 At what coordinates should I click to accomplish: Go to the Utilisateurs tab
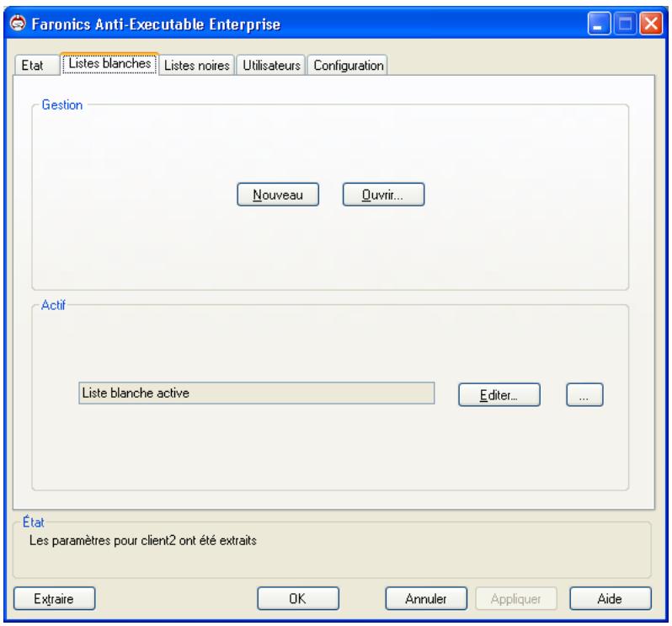pos(271,65)
